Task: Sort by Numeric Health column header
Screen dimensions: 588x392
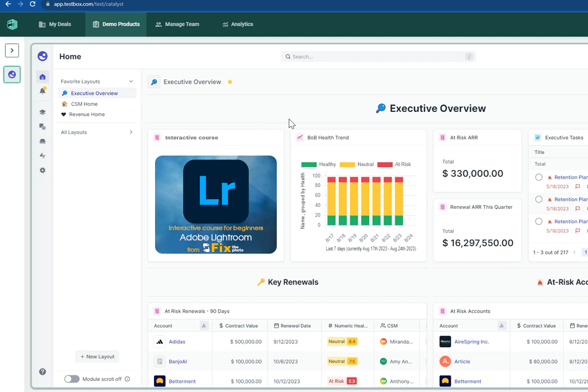Action: (x=347, y=325)
